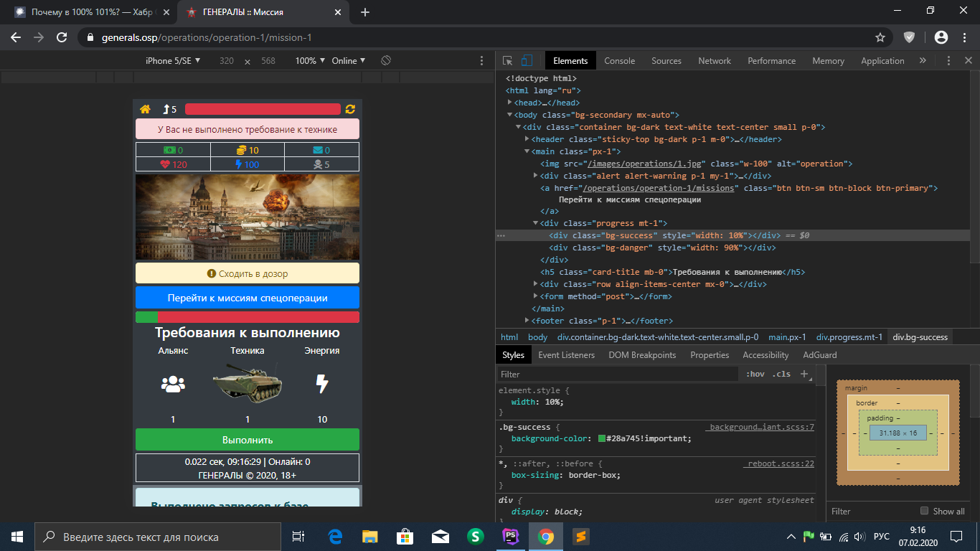Screen dimensions: 980x551
Task: Click Перейти к миссиям спецоперации blue button
Action: 248,298
